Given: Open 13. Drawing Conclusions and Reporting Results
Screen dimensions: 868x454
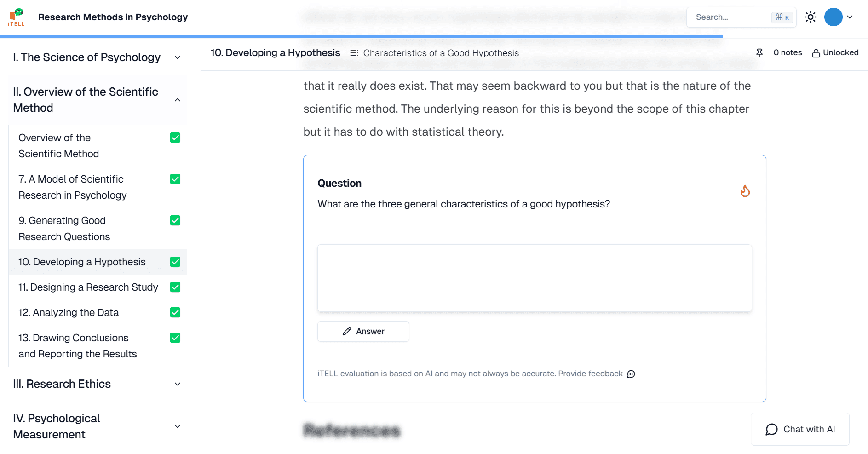Looking at the screenshot, I should coord(77,346).
